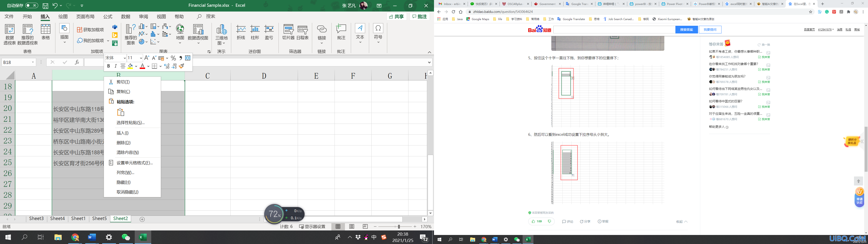Image resolution: width=868 pixels, height=244 pixels.
Task: Click 获取加载项 get add-ins button
Action: 91,30
